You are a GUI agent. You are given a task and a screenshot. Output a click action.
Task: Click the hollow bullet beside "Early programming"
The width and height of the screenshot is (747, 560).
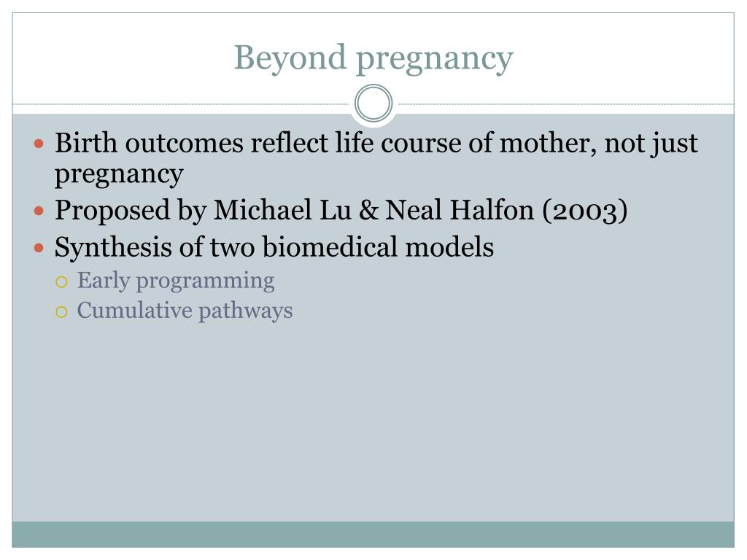click(x=61, y=282)
